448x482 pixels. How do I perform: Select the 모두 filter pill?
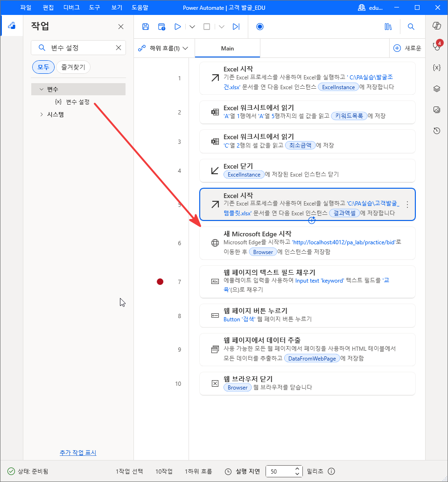click(43, 67)
